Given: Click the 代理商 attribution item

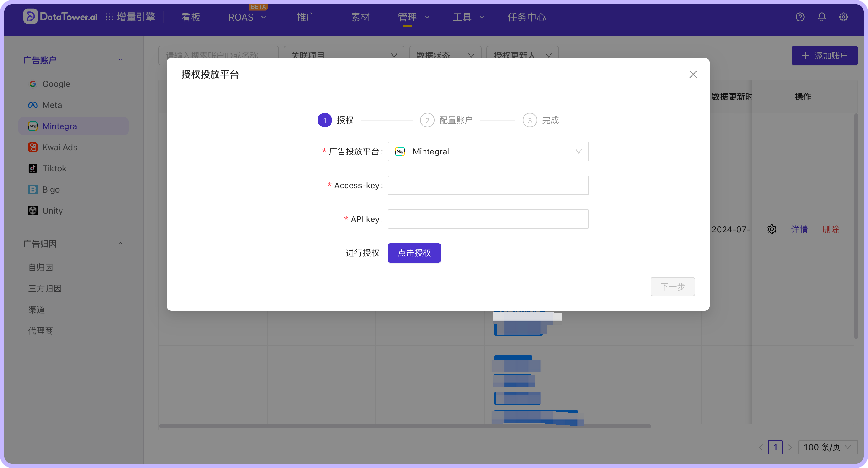Looking at the screenshot, I should tap(40, 330).
